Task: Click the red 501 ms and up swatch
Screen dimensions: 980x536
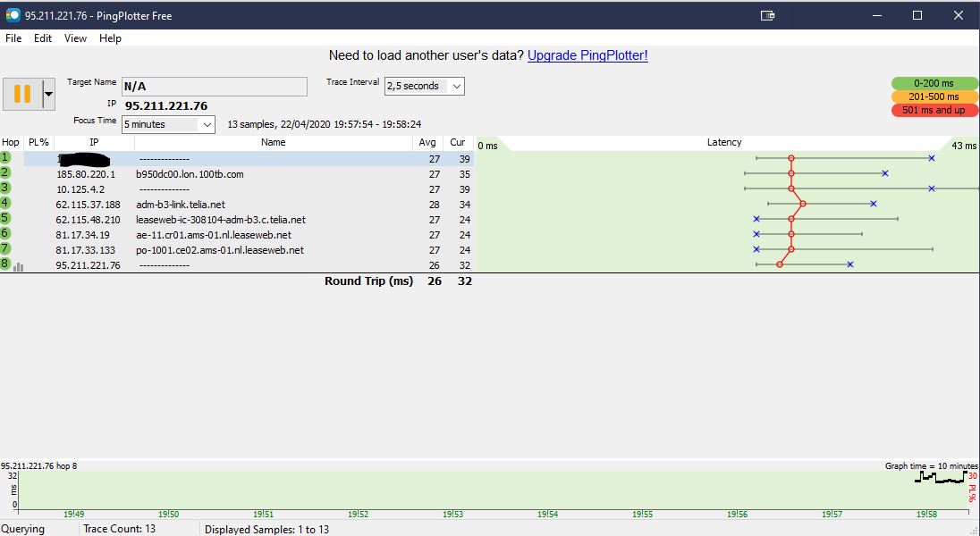Action: coord(934,110)
